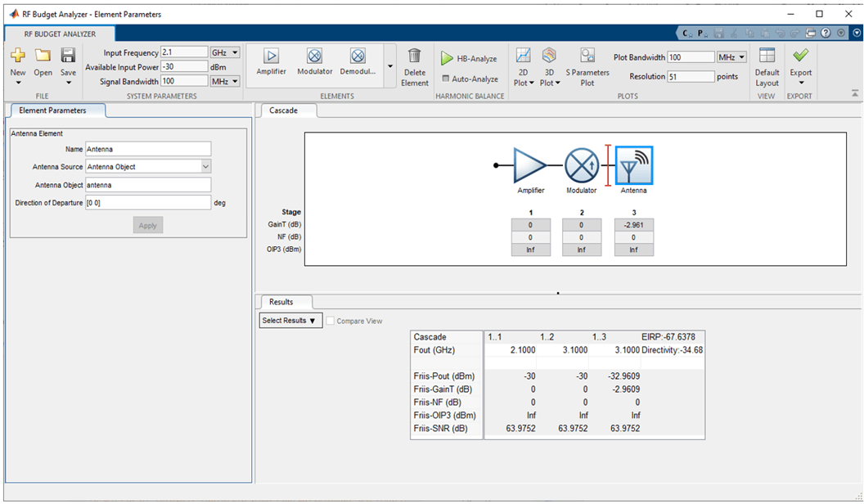Switch to the Cascade tab
The height and width of the screenshot is (504, 864).
(283, 110)
